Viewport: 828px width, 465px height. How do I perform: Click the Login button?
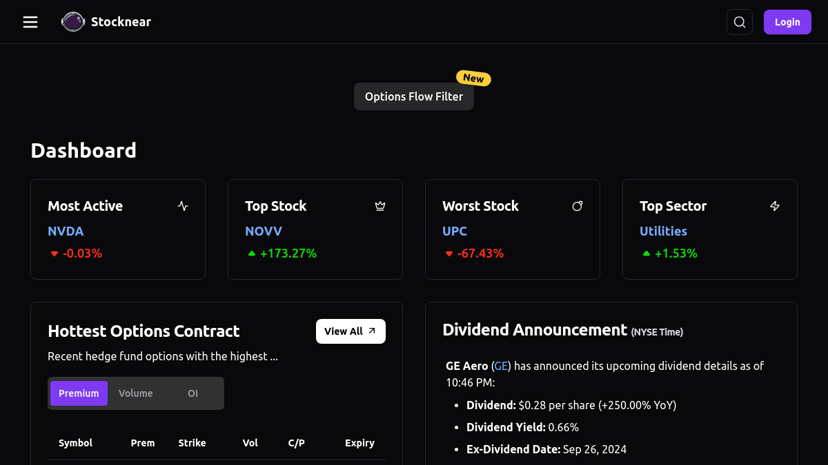[x=787, y=22]
